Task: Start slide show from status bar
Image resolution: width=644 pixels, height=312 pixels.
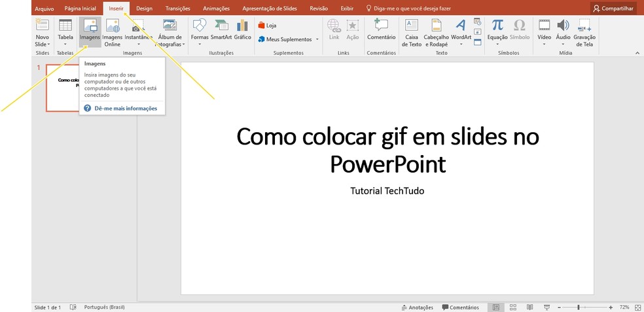Action: point(546,307)
